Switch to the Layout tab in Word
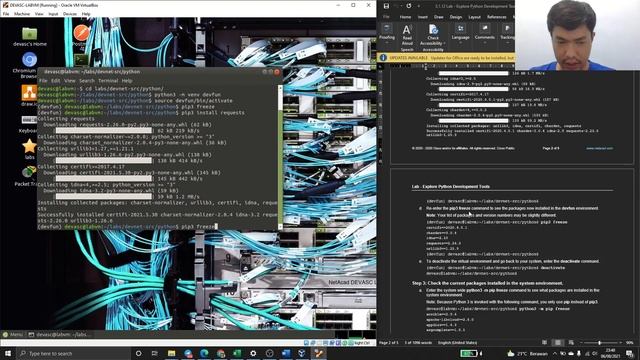Viewport: 640px width, 360px height. pyautogui.click(x=474, y=17)
